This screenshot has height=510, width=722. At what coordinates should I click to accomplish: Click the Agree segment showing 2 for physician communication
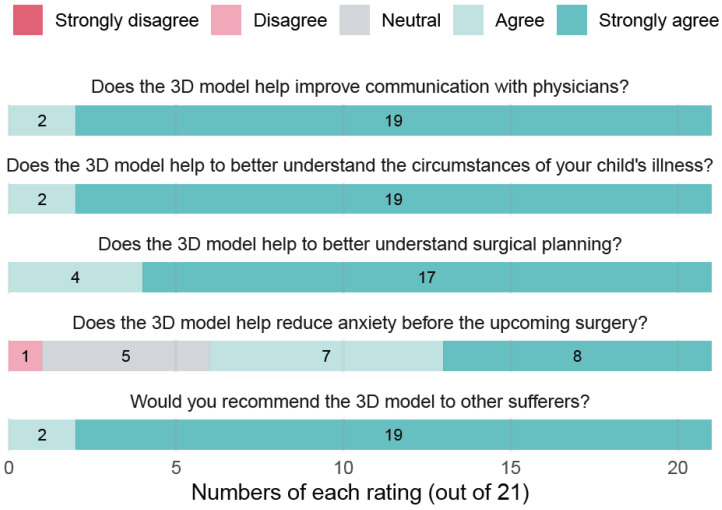point(42,121)
